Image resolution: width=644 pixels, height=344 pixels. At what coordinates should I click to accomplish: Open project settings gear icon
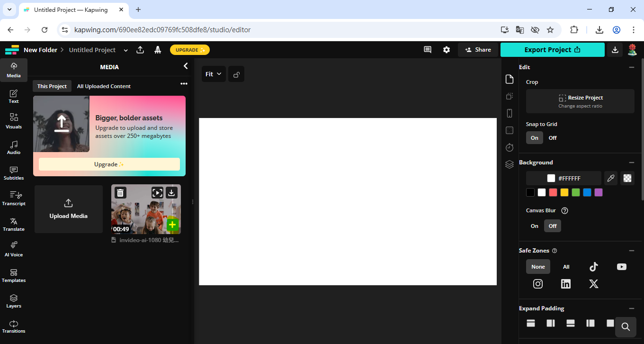point(447,50)
